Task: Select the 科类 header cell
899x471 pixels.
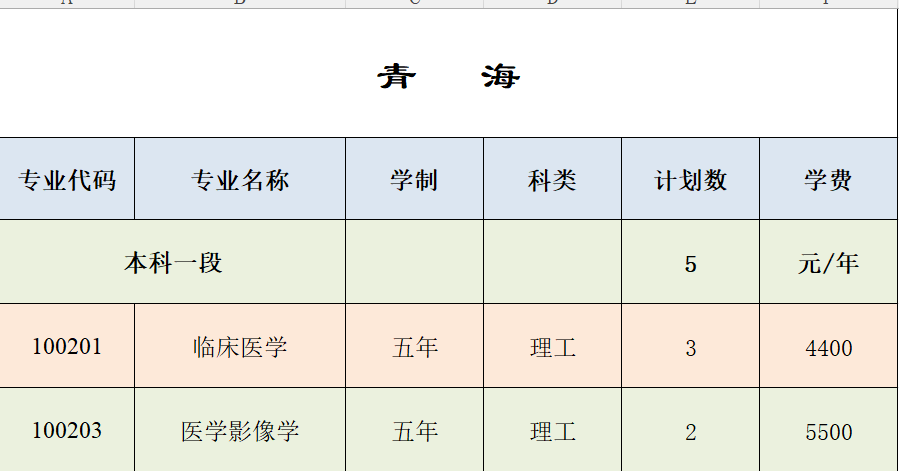Action: tap(552, 180)
